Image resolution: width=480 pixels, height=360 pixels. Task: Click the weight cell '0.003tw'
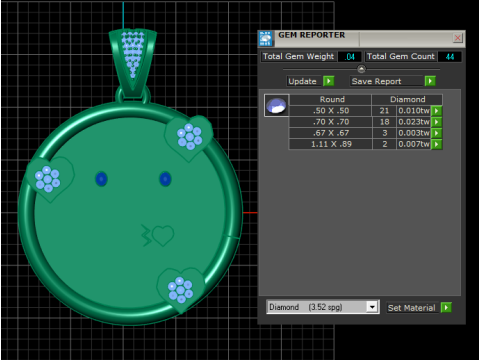414,133
